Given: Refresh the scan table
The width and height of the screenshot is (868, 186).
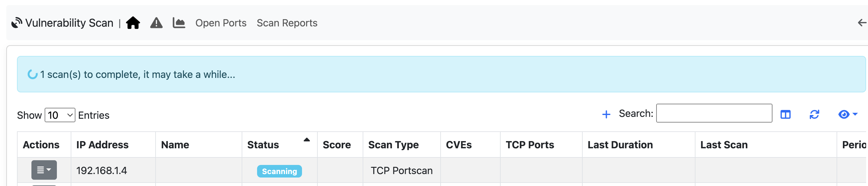Looking at the screenshot, I should click(x=815, y=115).
